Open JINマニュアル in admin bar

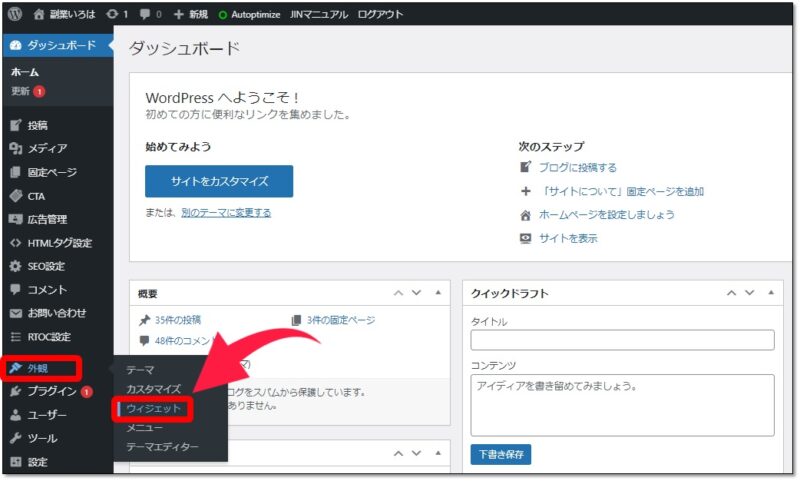click(x=319, y=14)
